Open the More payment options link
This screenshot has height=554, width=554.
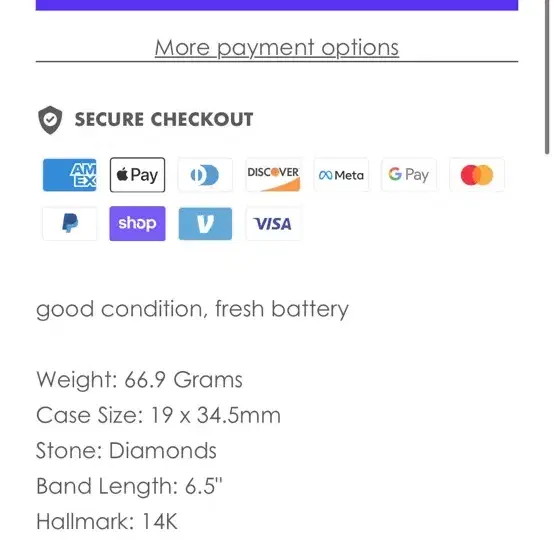[277, 48]
